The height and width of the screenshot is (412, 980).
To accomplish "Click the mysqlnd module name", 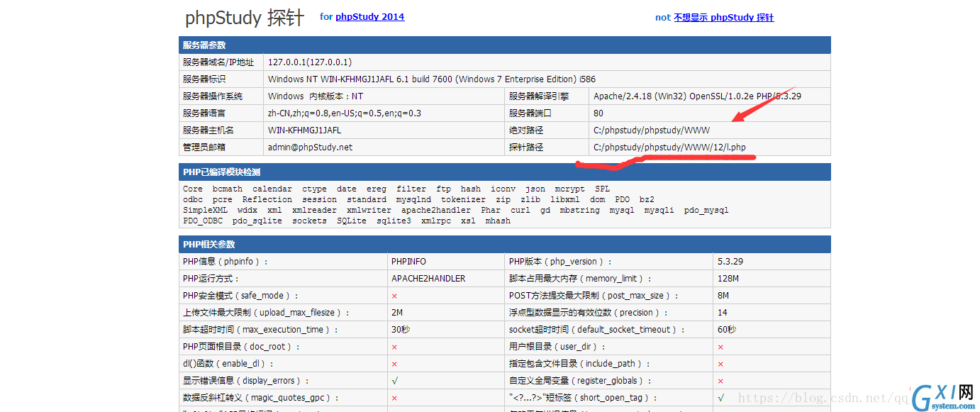I will point(413,200).
